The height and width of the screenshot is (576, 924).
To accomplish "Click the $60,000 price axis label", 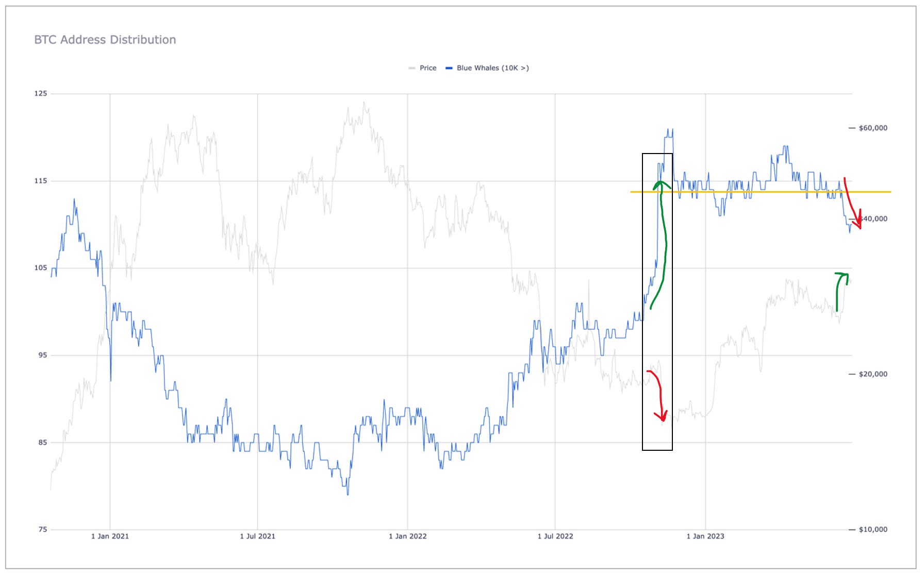I will [872, 128].
